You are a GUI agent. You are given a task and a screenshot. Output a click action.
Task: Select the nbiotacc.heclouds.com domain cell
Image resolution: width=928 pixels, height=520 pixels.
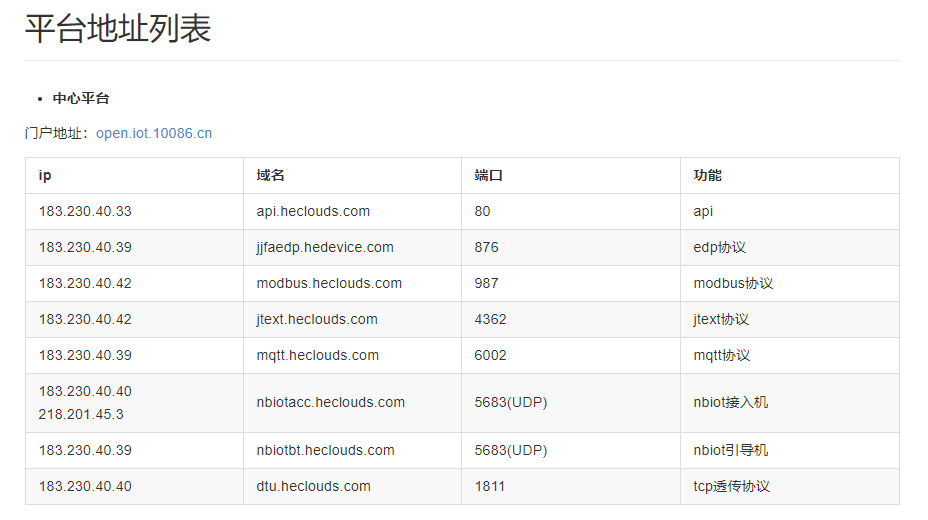point(331,402)
